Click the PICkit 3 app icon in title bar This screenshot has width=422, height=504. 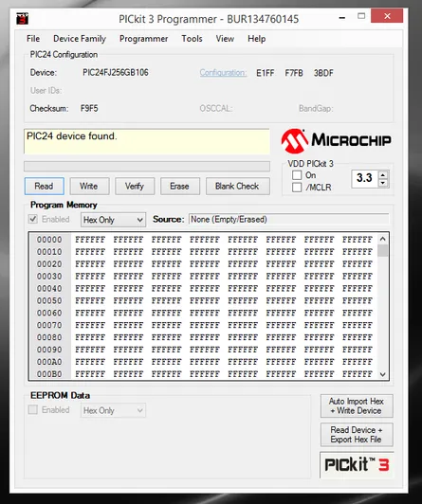click(22, 18)
